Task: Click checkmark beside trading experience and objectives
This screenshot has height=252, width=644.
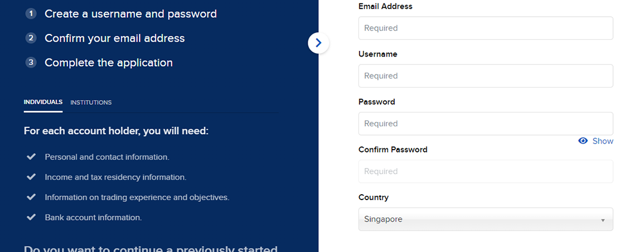Action: (32, 197)
